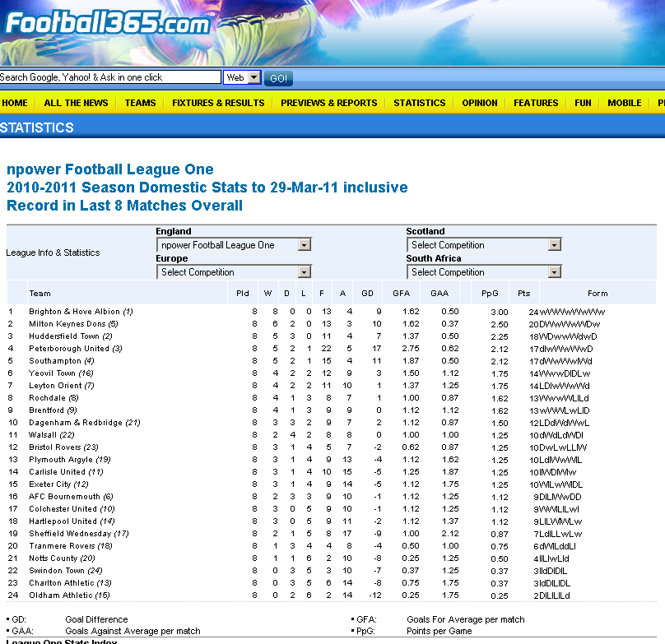Click Brighton's PpG value 3.00

[500, 312]
